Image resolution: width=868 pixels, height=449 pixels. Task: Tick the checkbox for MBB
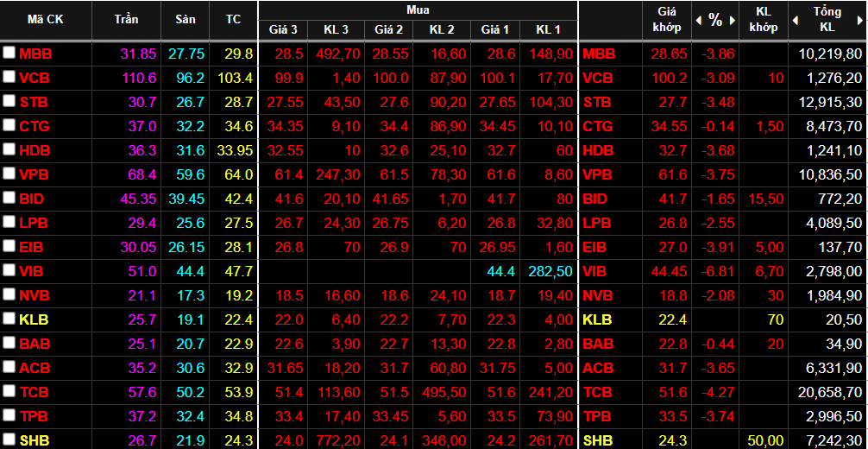[x=9, y=53]
